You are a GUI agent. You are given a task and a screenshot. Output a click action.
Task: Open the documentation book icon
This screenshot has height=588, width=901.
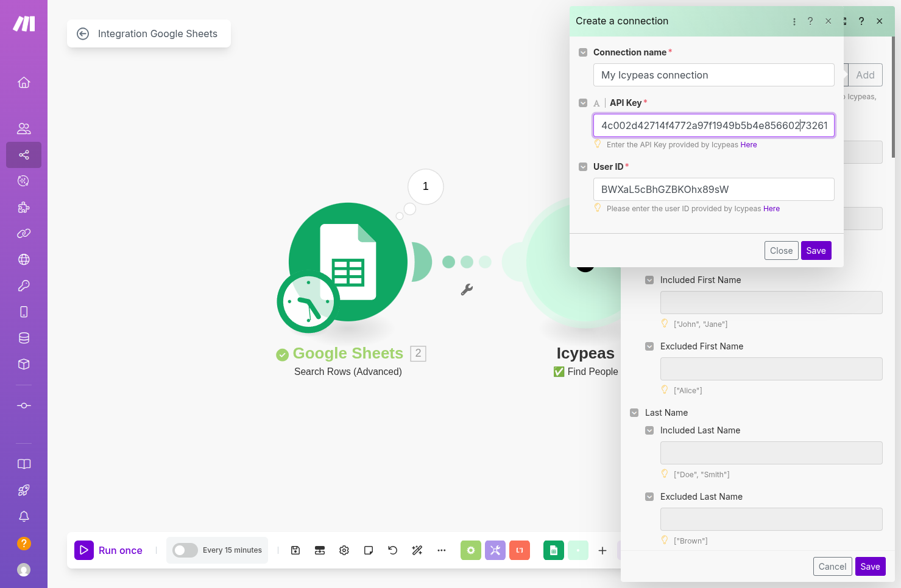coord(24,464)
